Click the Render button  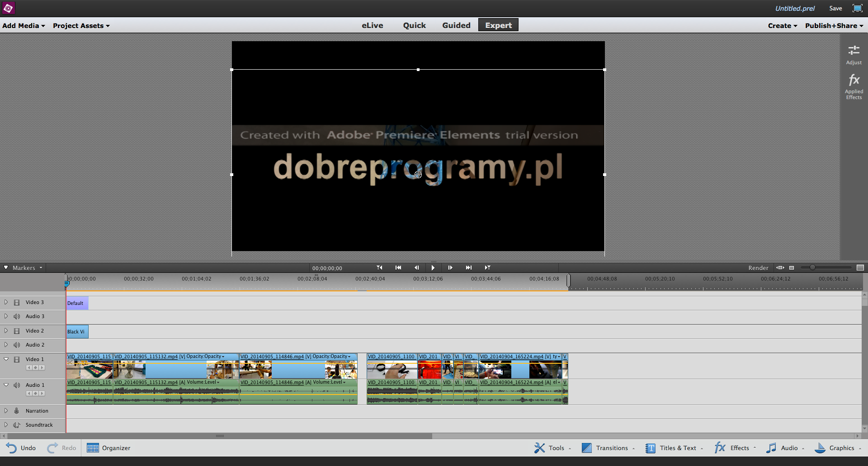758,268
